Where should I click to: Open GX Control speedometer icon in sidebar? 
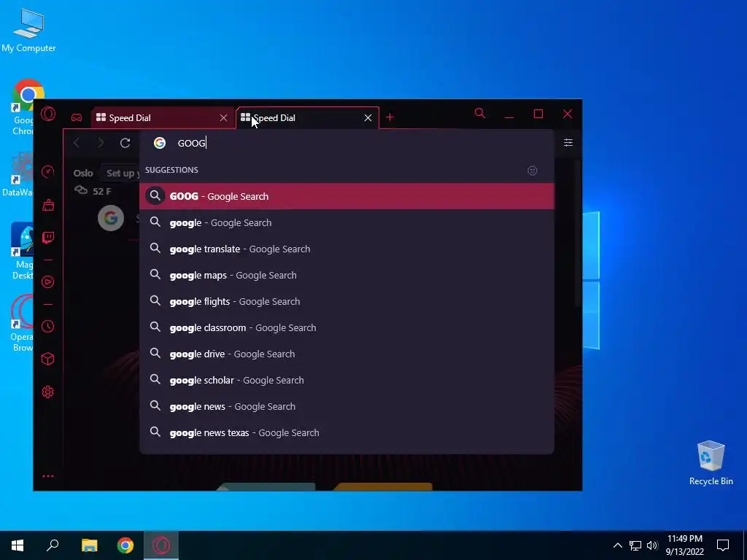(x=47, y=172)
